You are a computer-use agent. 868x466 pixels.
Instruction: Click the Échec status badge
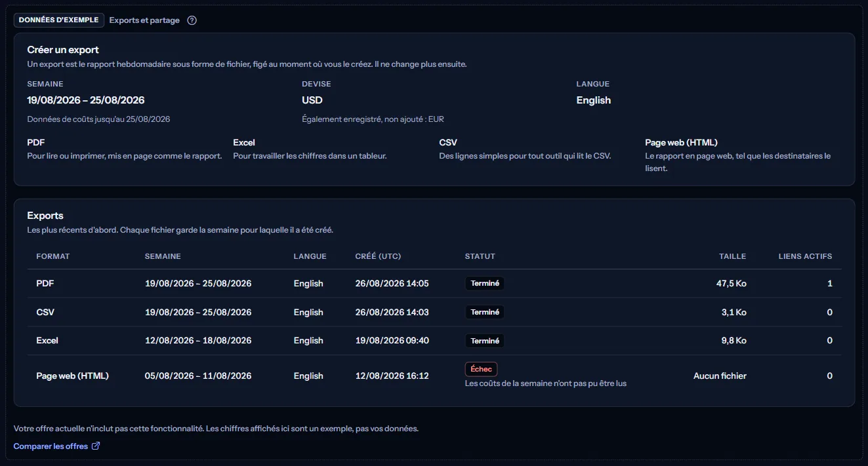click(481, 369)
